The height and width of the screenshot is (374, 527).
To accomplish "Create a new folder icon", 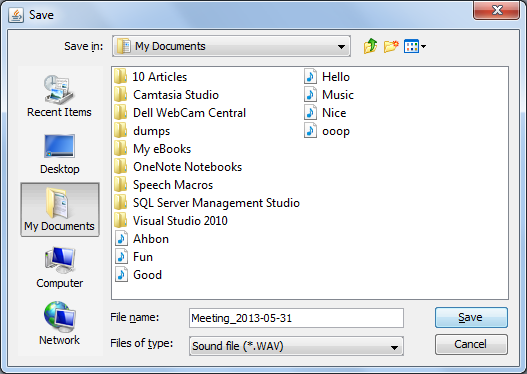I will 391,46.
